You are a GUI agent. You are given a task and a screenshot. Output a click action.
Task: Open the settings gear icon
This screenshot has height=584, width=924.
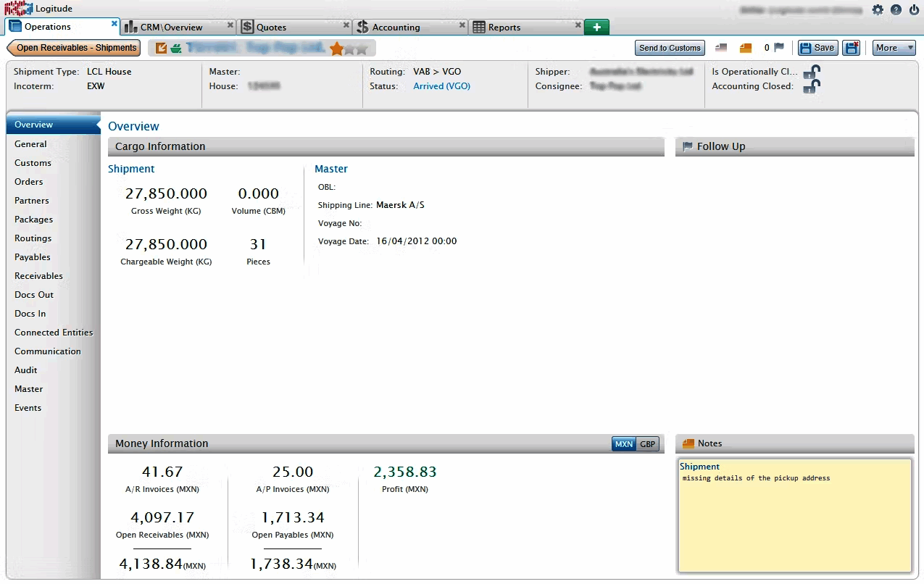pyautogui.click(x=878, y=10)
